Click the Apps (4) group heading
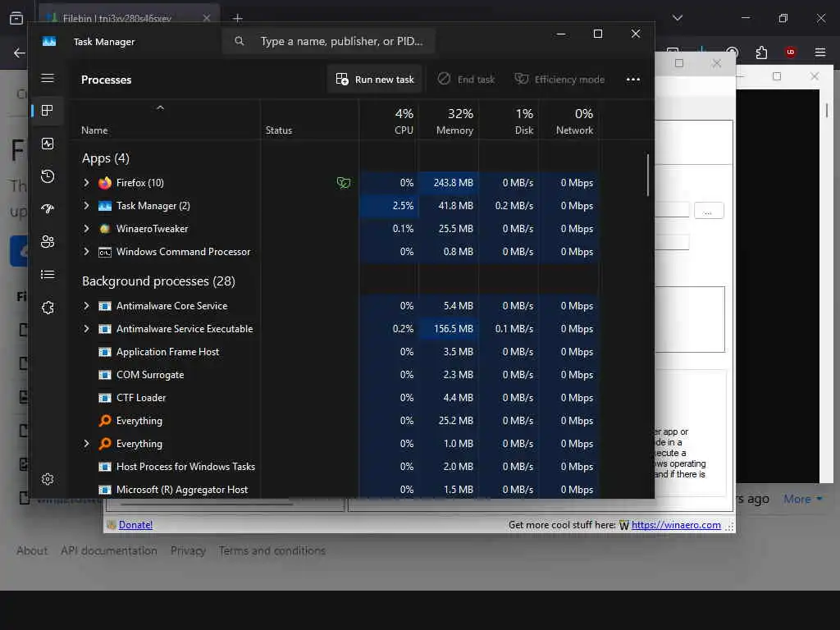 (106, 158)
